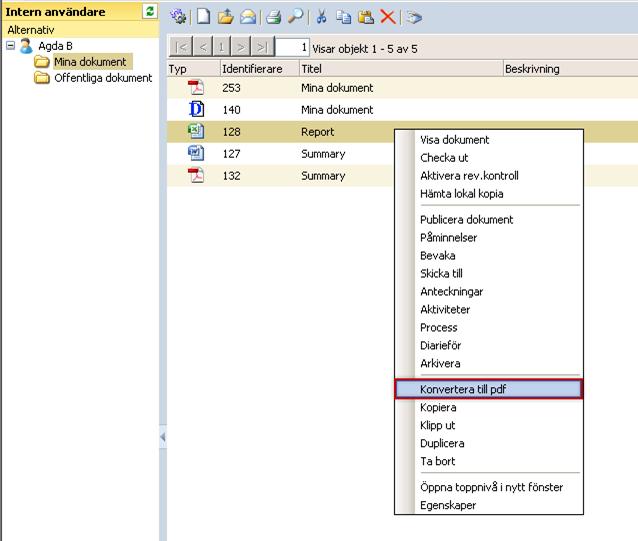Select the Report title of row 128

[317, 132]
